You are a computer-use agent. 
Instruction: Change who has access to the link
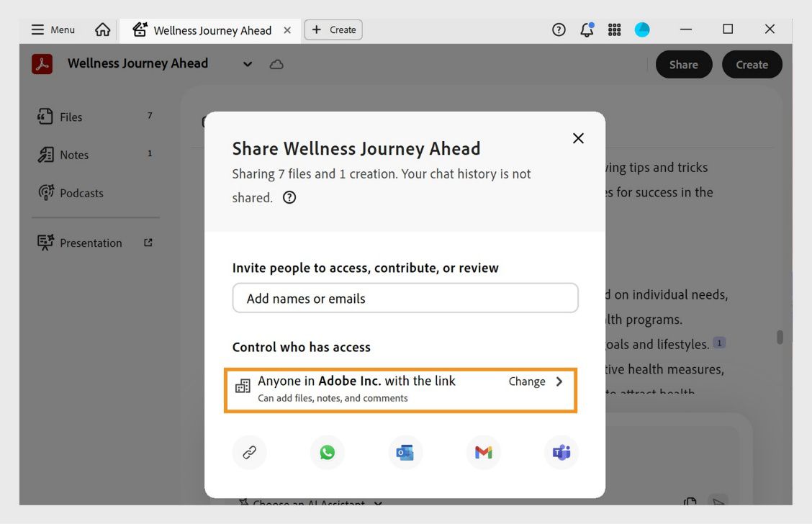[528, 381]
